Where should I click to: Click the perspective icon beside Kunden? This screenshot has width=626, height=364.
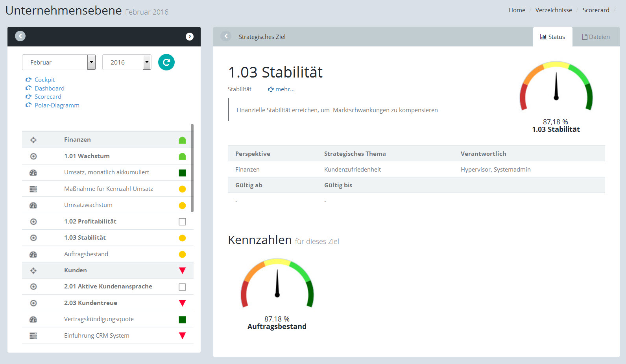[x=33, y=270]
